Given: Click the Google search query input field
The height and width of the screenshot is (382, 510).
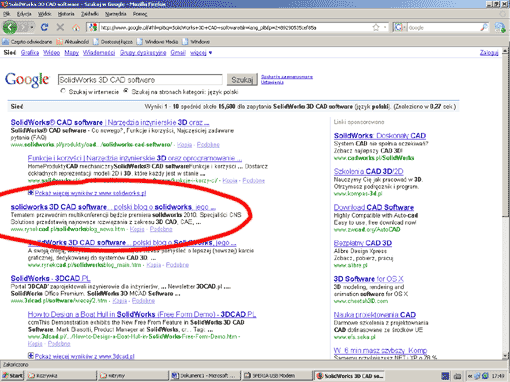Looking at the screenshot, I should tap(140, 80).
